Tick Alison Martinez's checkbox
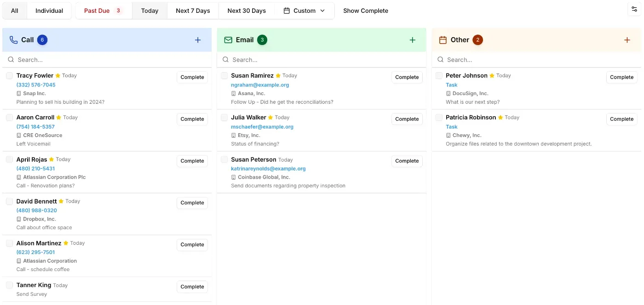 coord(9,243)
